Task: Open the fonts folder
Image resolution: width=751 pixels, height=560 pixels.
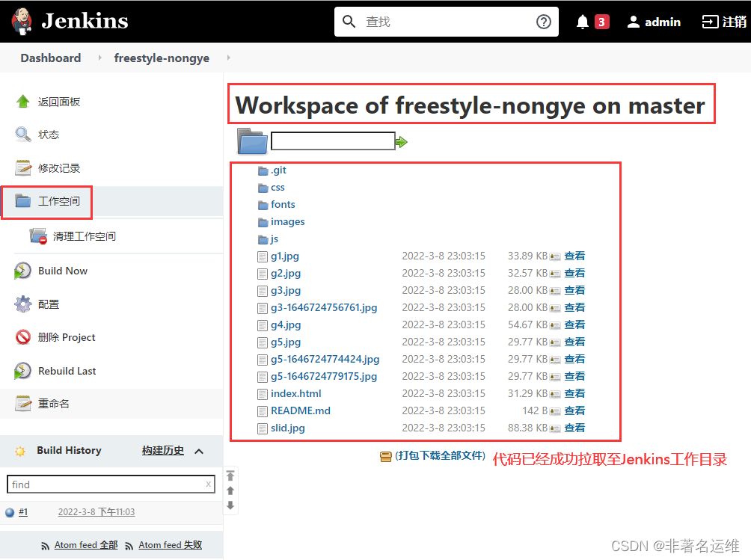Action: point(283,204)
